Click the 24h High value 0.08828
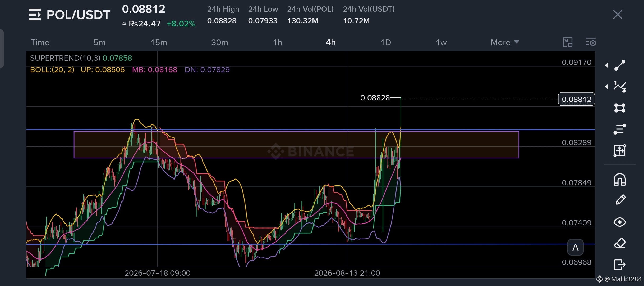The width and height of the screenshot is (644, 286). pos(222,21)
